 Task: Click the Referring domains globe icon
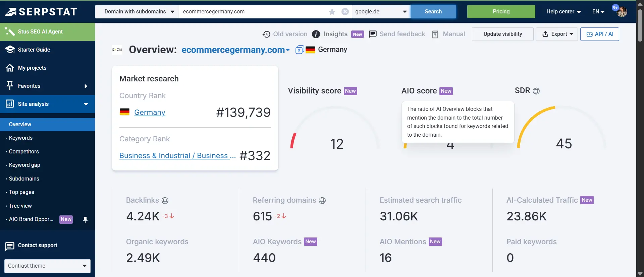[x=322, y=201]
